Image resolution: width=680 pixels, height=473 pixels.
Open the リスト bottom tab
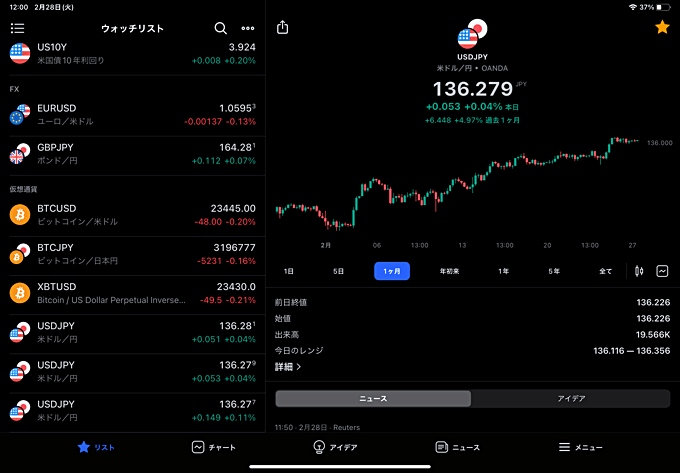click(x=96, y=447)
